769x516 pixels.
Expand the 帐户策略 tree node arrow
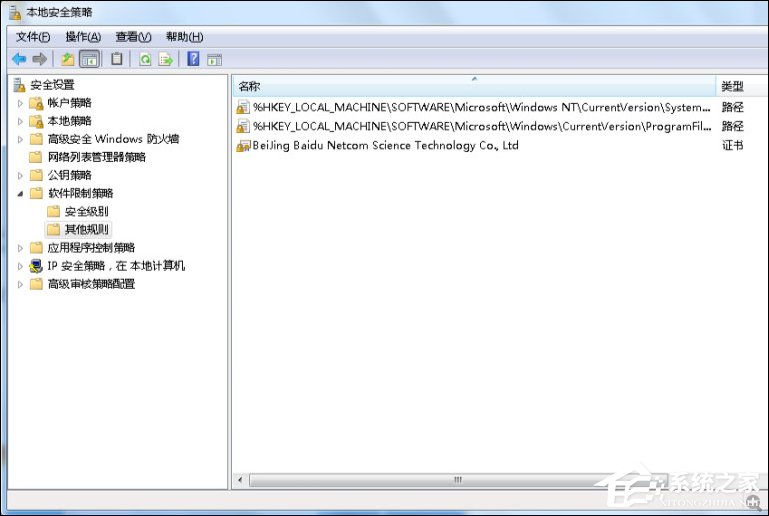pos(20,103)
